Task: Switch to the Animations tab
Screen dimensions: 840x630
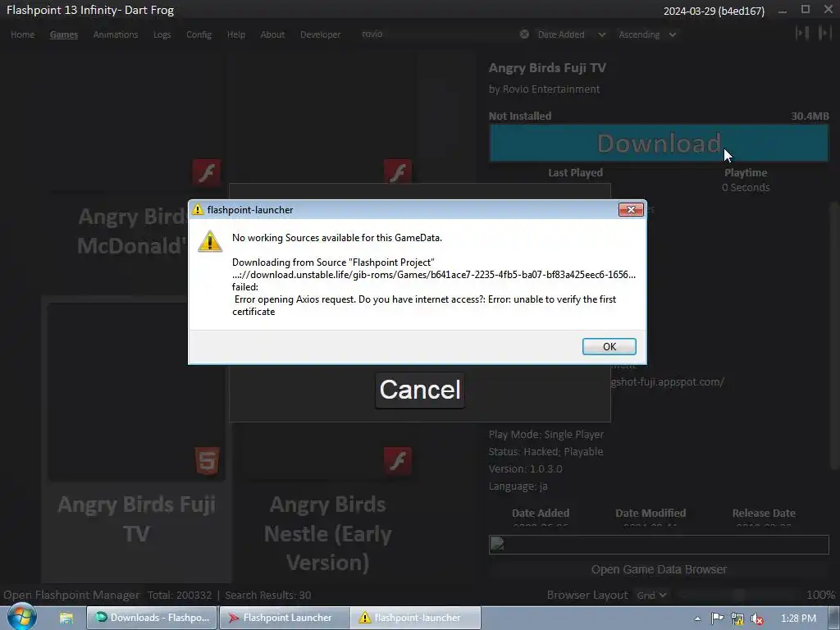Action: coord(115,34)
